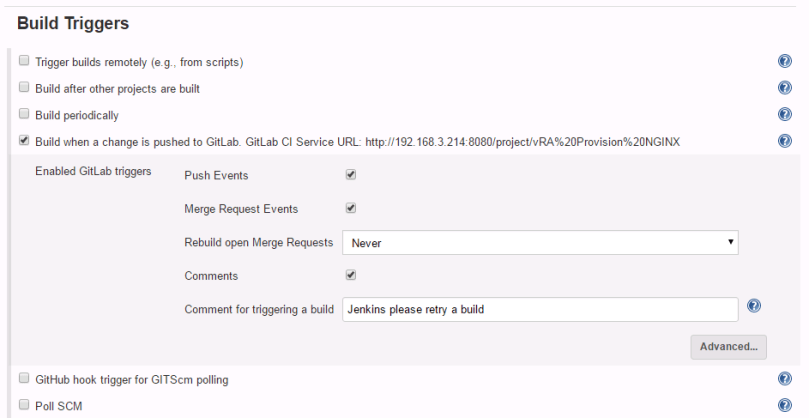Uncheck Build when change pushed to GitLab
Screen dimensions: 809x418
click(x=24, y=141)
